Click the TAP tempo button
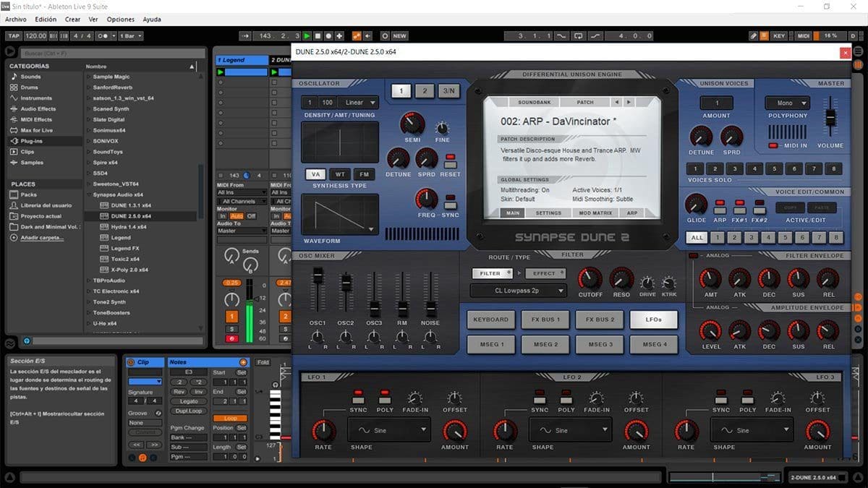This screenshot has height=488, width=868. pos(13,35)
